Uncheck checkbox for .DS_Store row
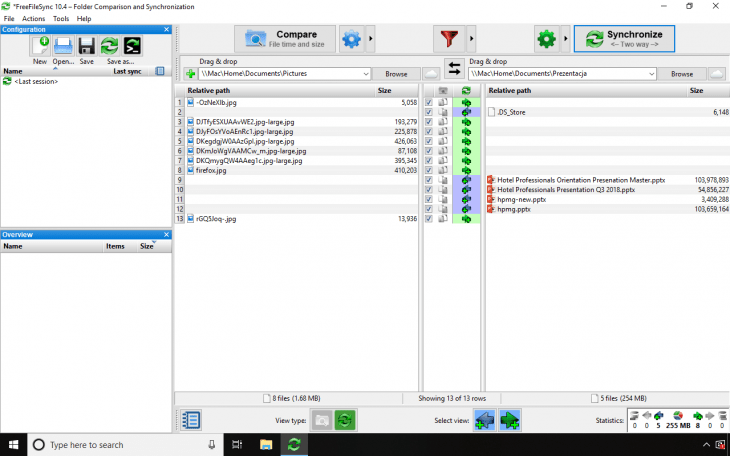This screenshot has width=730, height=456. (x=429, y=112)
